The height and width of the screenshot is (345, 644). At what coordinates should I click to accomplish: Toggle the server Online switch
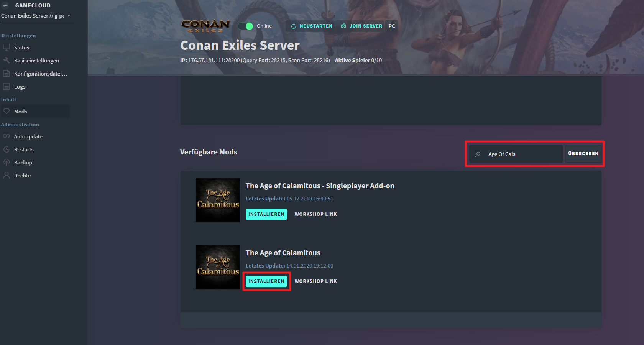pyautogui.click(x=245, y=26)
